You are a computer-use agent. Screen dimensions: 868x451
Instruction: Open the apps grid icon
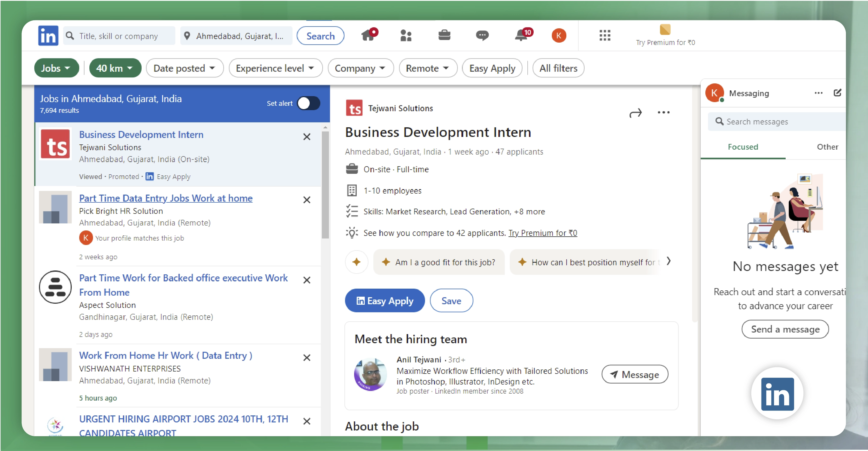[605, 35]
